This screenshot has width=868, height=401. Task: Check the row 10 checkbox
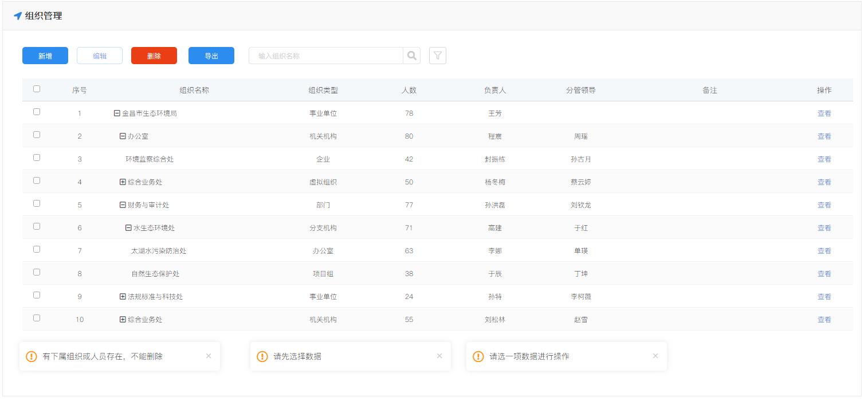tap(37, 318)
